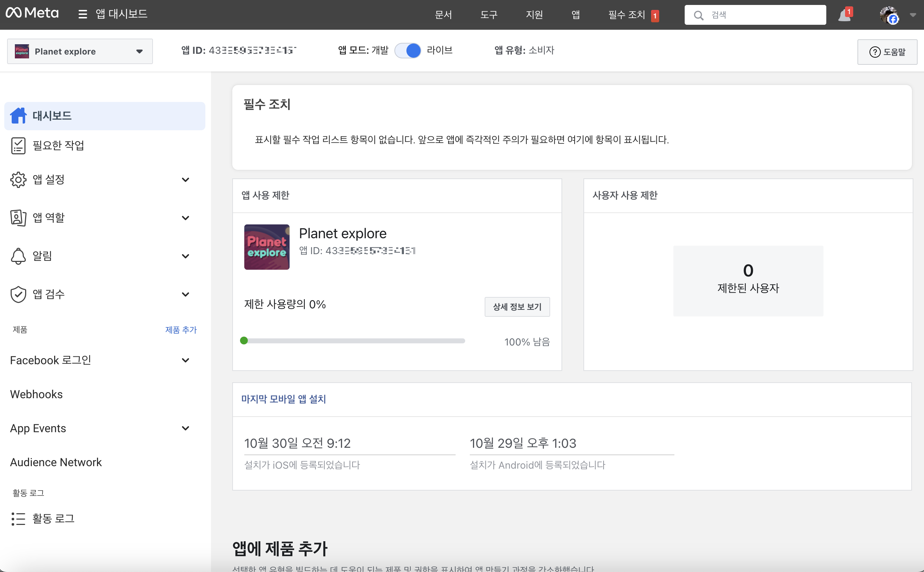Screen dimensions: 924x572
Task: Click the 필요한 작업 checklist icon
Action: (x=18, y=145)
